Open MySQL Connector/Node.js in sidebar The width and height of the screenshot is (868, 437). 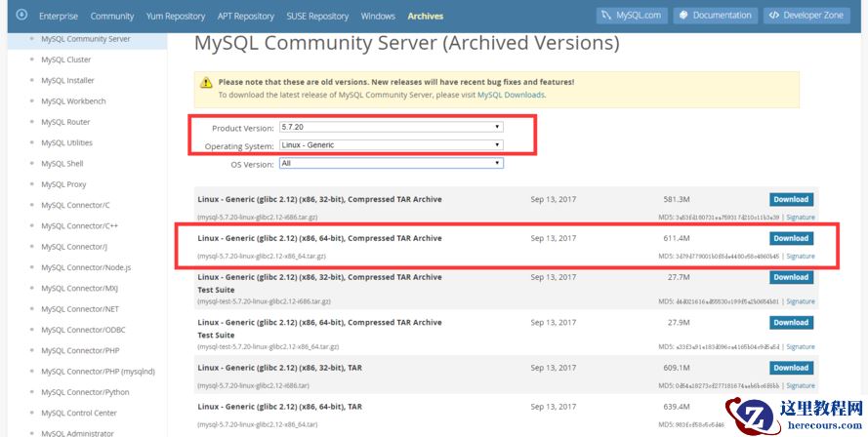click(x=86, y=267)
